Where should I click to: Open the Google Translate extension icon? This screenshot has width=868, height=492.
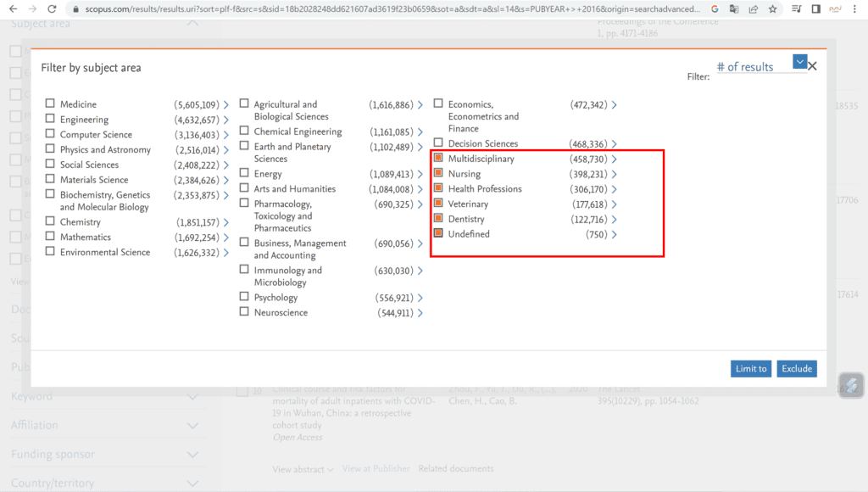point(734,9)
